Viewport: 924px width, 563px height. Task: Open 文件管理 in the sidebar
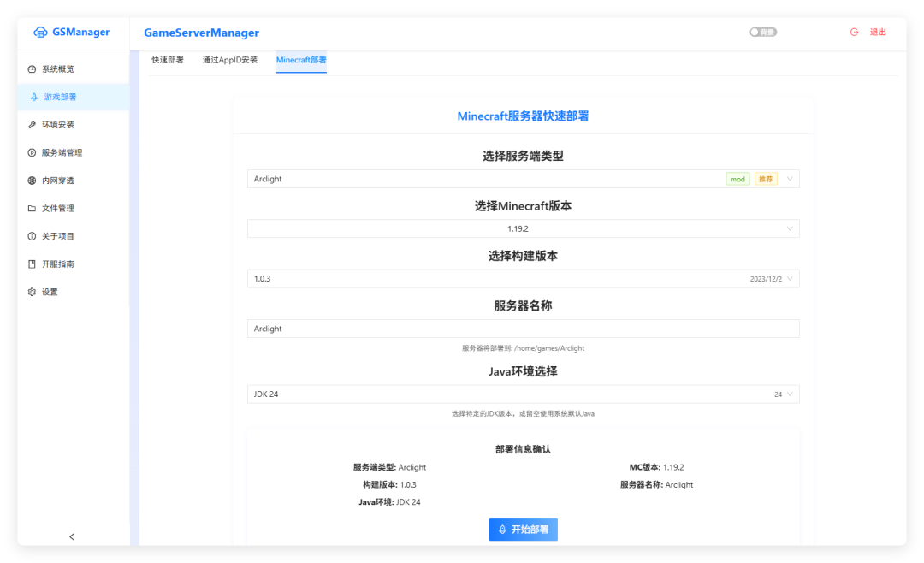point(74,208)
